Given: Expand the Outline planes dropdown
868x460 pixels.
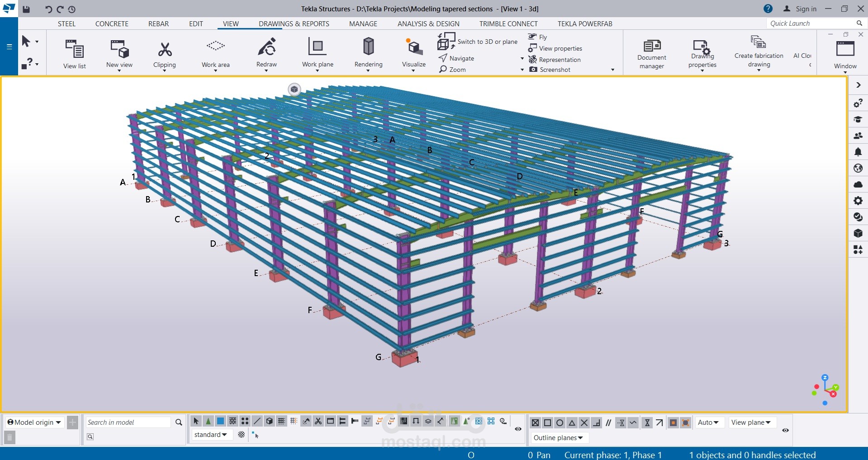Looking at the screenshot, I should 559,437.
